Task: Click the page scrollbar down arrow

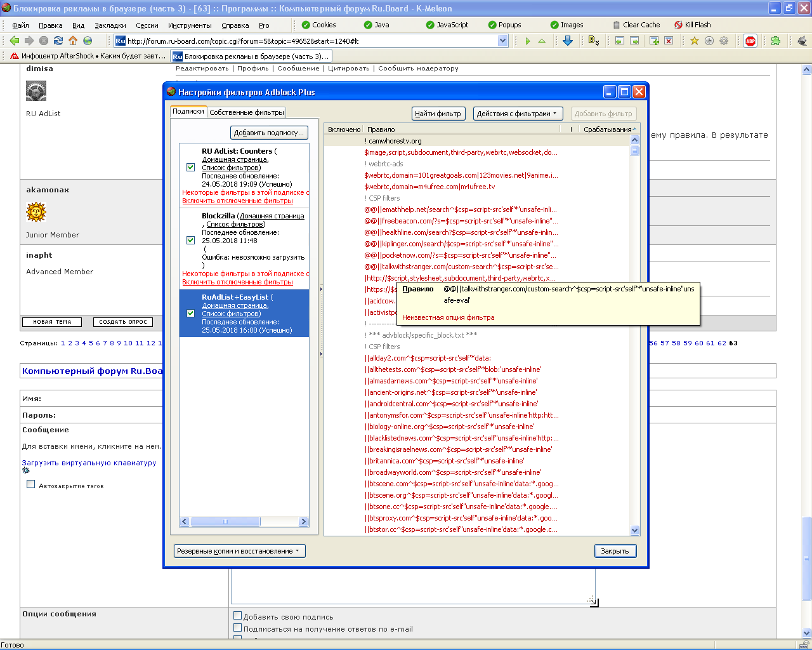Action: [806, 633]
